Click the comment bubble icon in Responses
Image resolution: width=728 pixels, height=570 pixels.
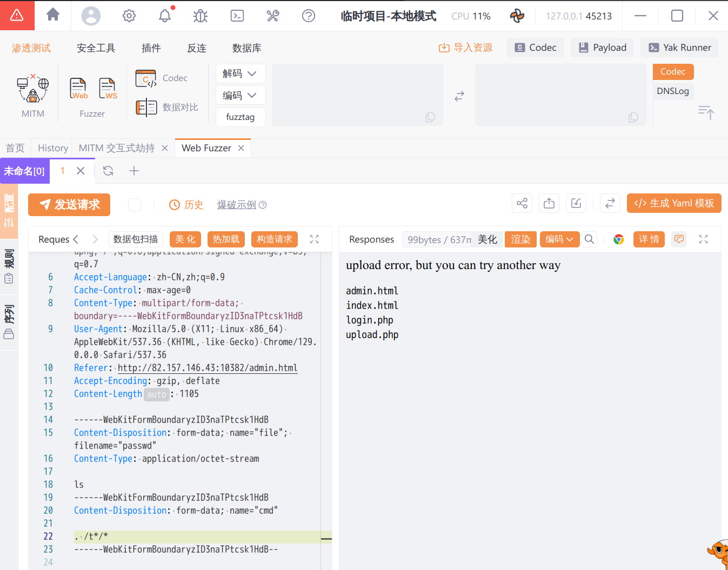(x=679, y=239)
